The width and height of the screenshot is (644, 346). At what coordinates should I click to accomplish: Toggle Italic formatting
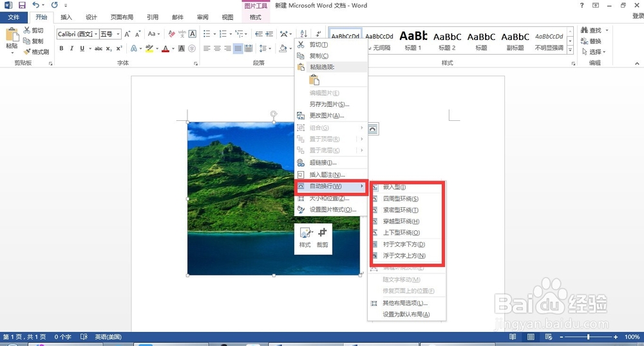(x=71, y=48)
